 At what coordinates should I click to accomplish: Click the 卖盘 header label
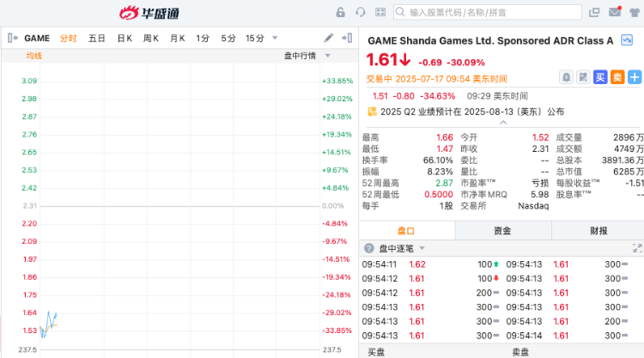click(520, 352)
